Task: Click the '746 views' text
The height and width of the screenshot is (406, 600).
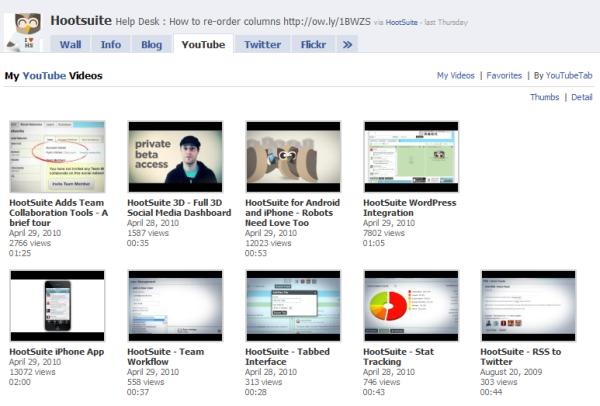Action: (381, 382)
